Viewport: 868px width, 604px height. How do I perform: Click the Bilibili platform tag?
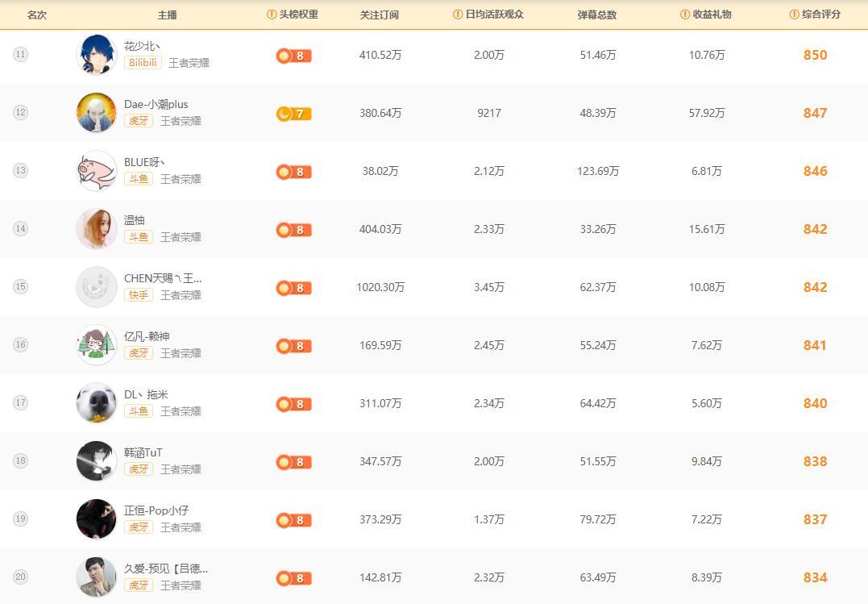[143, 63]
